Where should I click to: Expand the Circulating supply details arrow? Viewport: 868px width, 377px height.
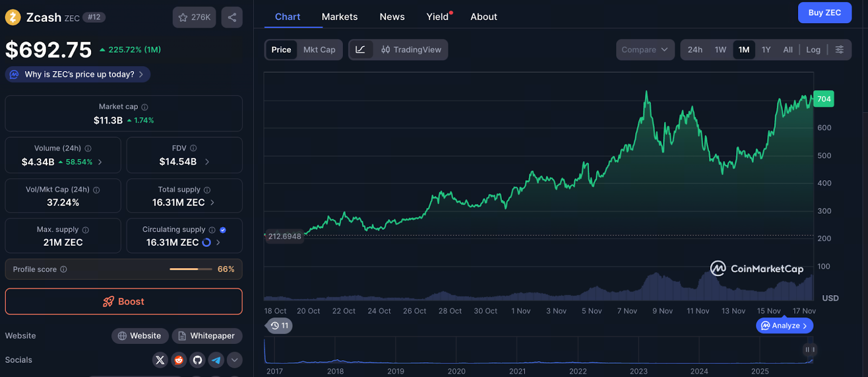tap(218, 242)
